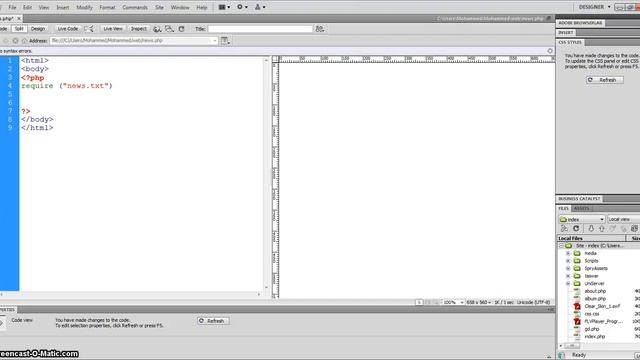Open the 100% zoom dropdown
This screenshot has height=360, width=640.
(x=453, y=302)
